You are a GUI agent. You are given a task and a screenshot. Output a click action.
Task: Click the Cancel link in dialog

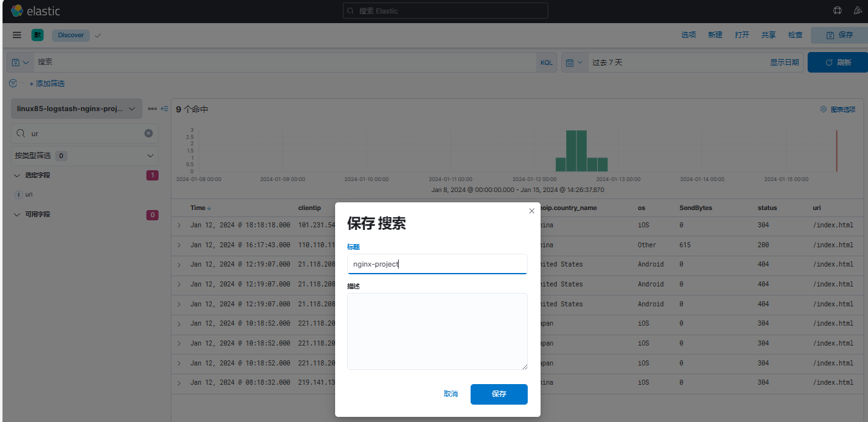(451, 394)
